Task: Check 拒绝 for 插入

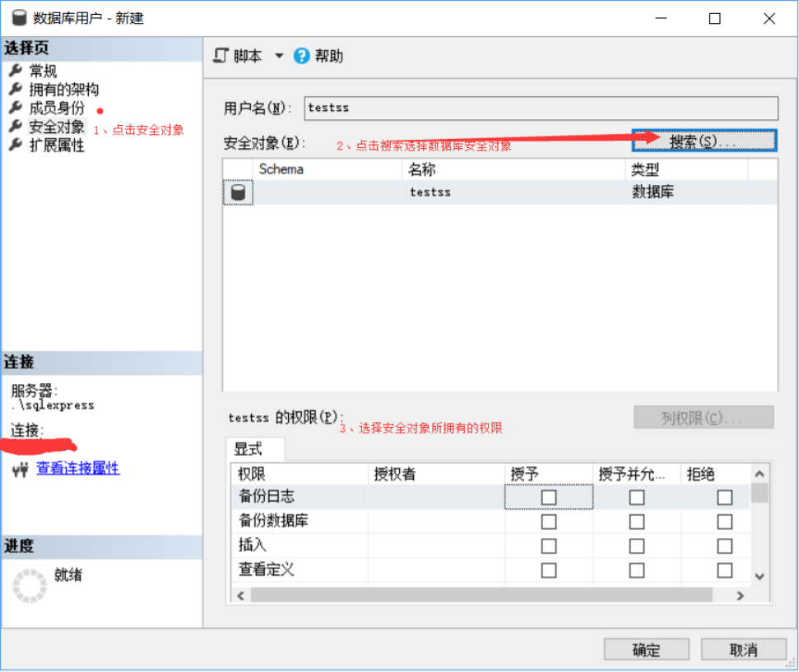Action: point(725,546)
